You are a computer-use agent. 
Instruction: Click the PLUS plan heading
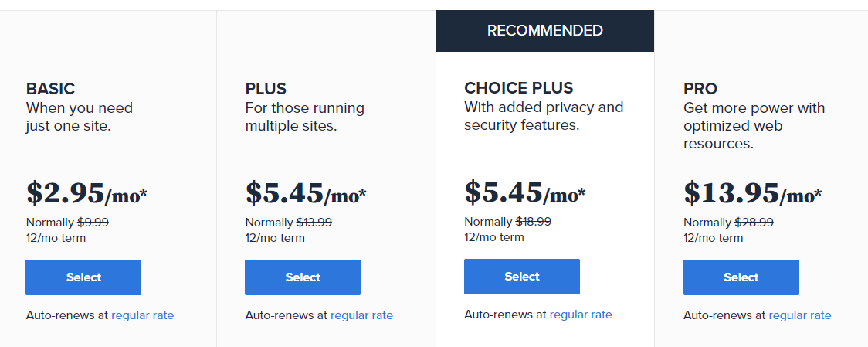tap(266, 89)
